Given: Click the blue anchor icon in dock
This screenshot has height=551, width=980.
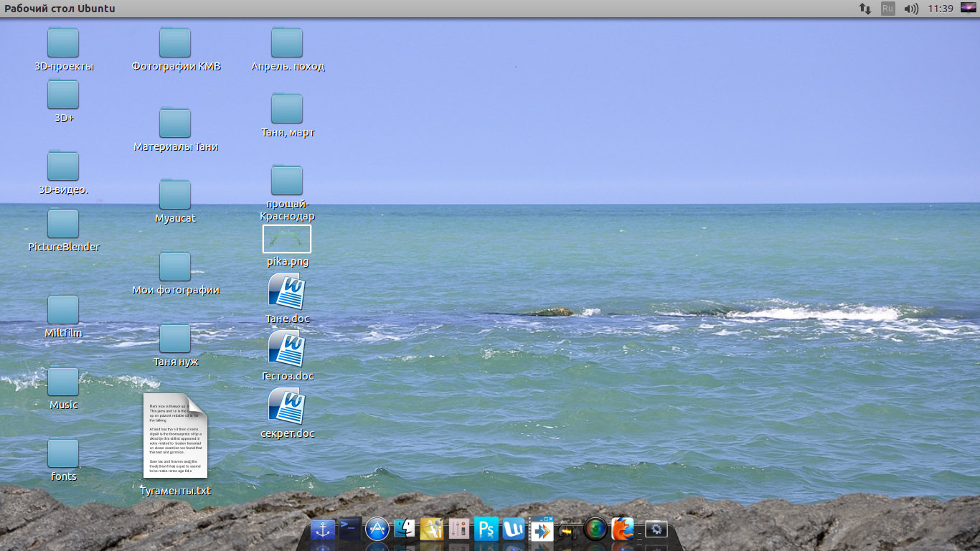Looking at the screenshot, I should pos(323,529).
